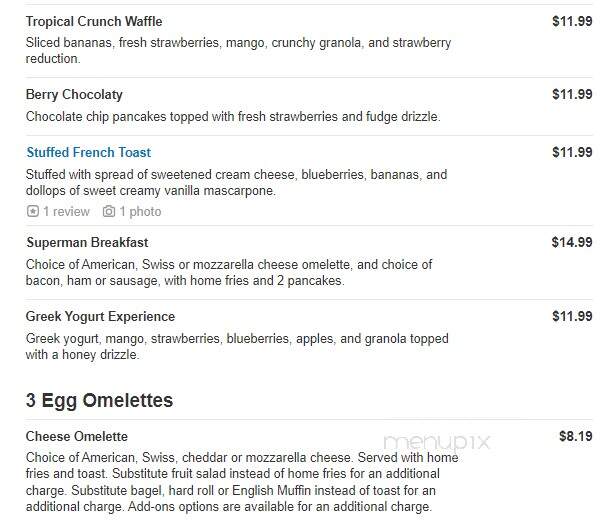Click the 3 Egg Omelettes section heading

click(99, 400)
